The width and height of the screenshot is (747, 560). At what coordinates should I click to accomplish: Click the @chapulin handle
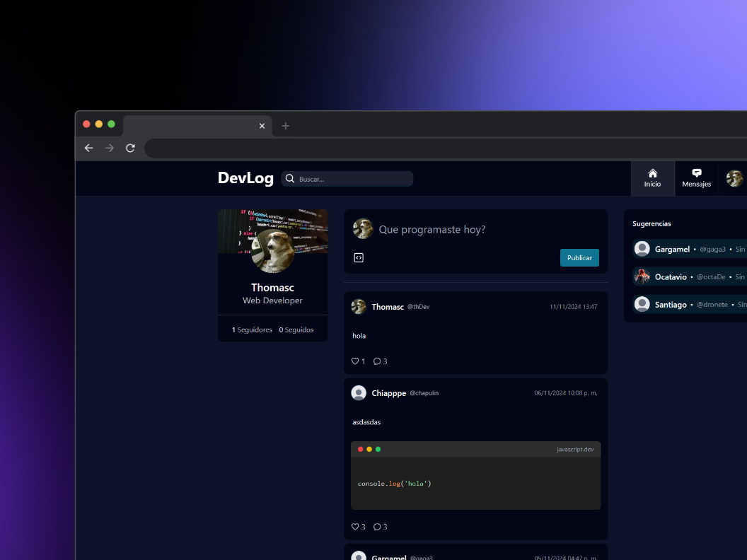click(x=424, y=393)
